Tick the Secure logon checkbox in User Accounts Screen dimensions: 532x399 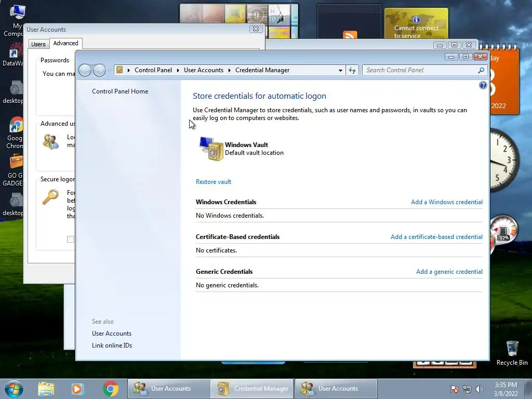click(x=70, y=239)
